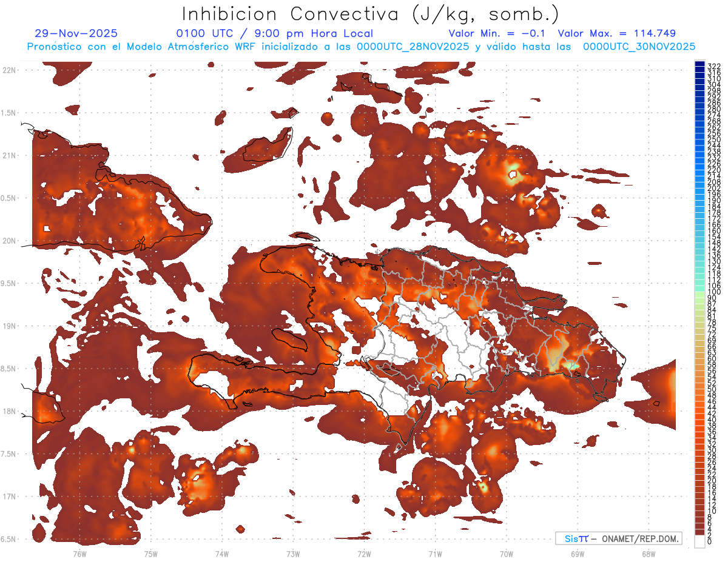This screenshot has width=728, height=562.
Task: Click the colorbar value label "30"
Action: (712, 450)
